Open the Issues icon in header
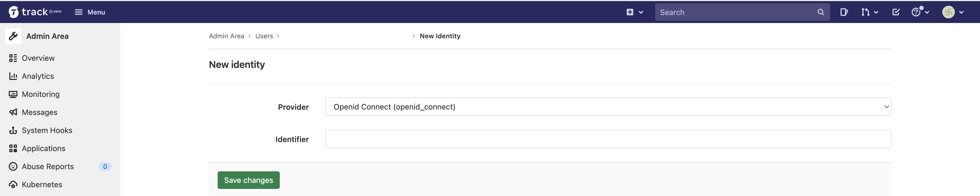Screen dimensions: 980x196 [x=844, y=12]
